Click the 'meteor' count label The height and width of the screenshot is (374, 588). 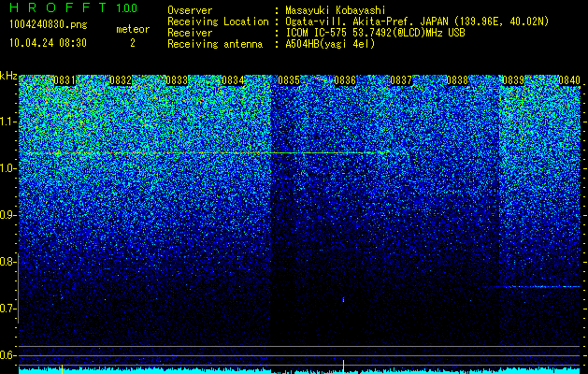point(133,29)
